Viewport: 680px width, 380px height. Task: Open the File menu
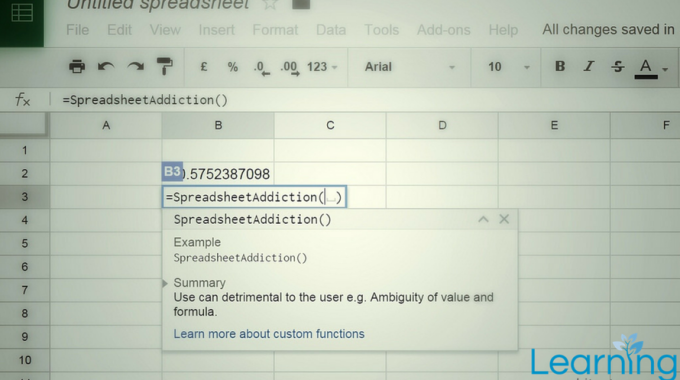click(x=77, y=30)
